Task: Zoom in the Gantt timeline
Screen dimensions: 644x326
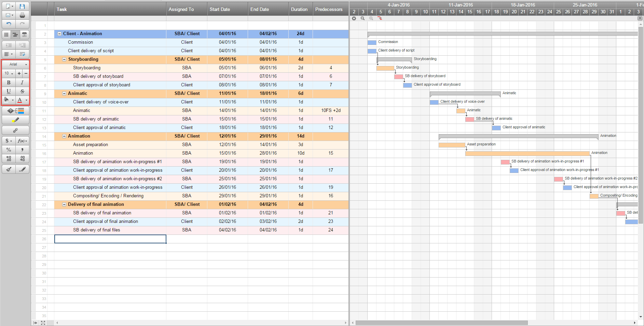Action: pos(371,18)
